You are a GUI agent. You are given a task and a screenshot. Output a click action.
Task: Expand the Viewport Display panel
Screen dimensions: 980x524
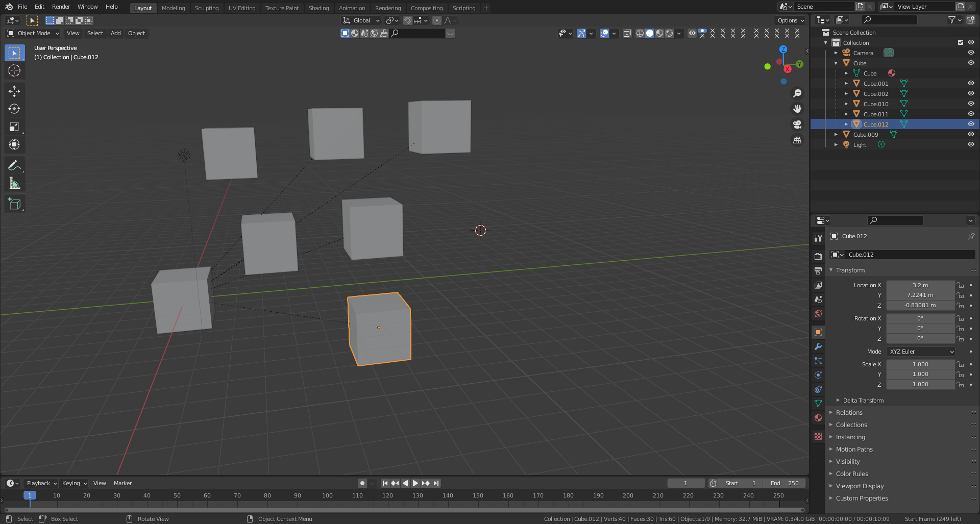point(860,486)
